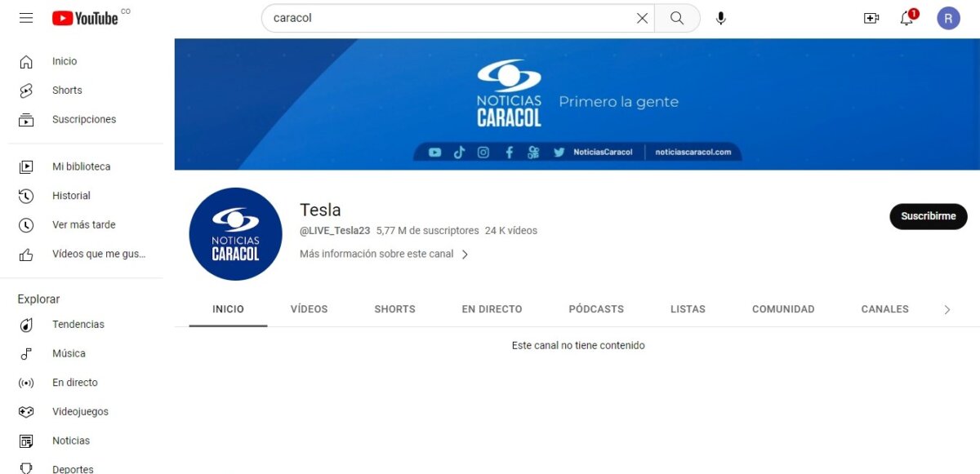Open the account avatar menu

[x=948, y=18]
